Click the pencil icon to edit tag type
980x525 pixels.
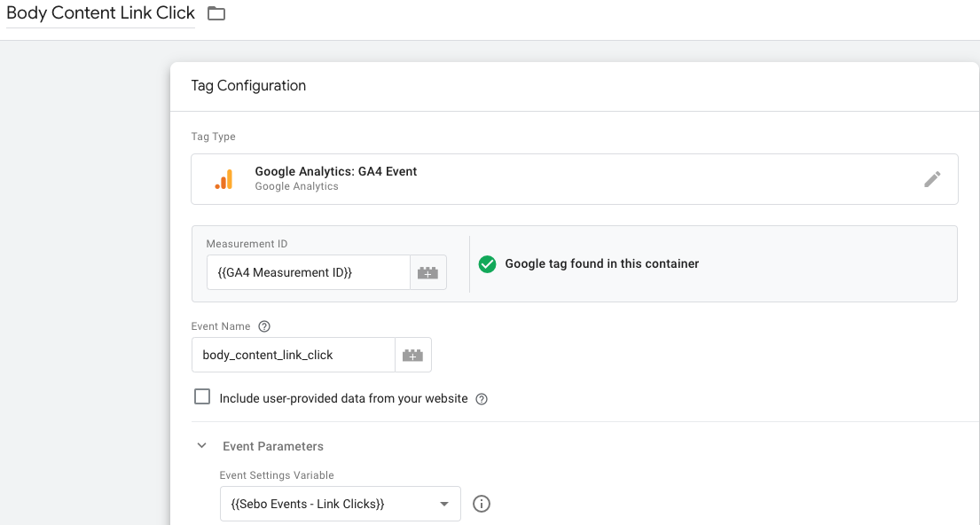point(932,179)
